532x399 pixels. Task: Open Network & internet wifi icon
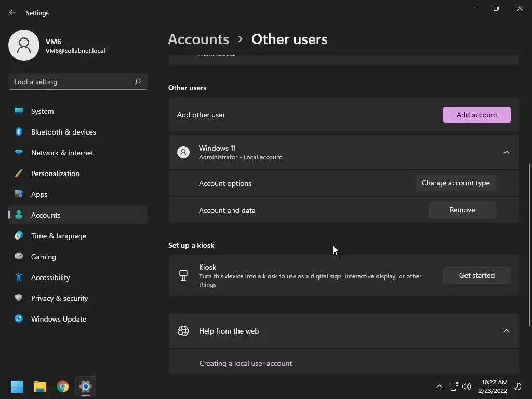click(19, 153)
